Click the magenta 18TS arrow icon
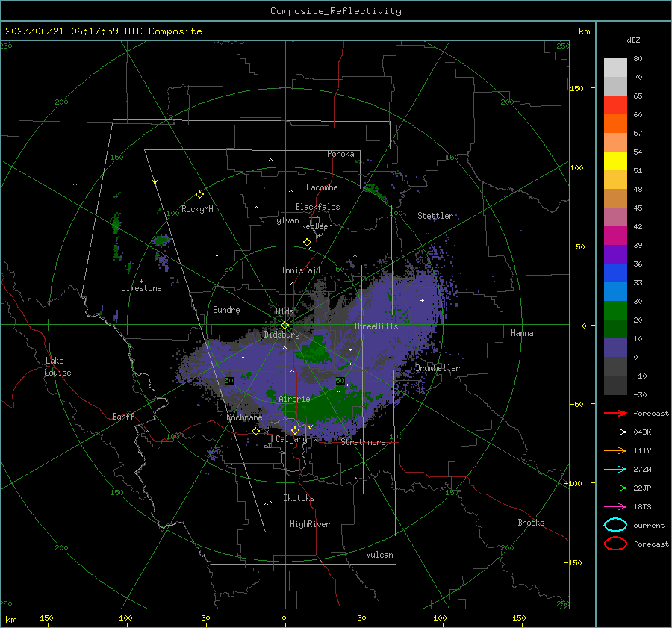The width and height of the screenshot is (672, 628). click(x=615, y=507)
